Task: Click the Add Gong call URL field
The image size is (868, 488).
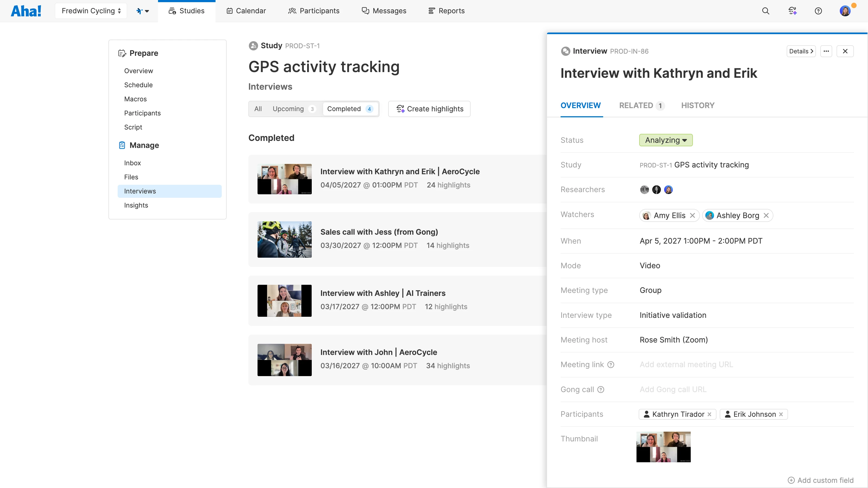Action: click(673, 390)
